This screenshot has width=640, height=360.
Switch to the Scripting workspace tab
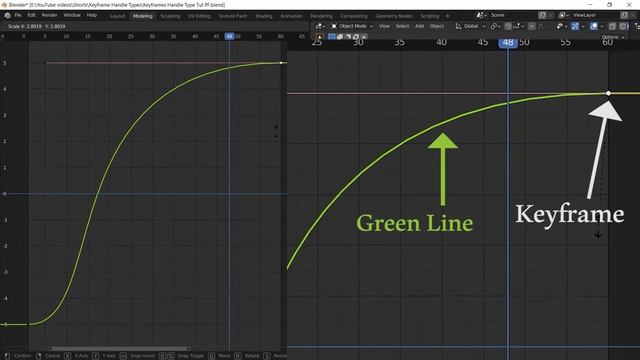pyautogui.click(x=429, y=16)
